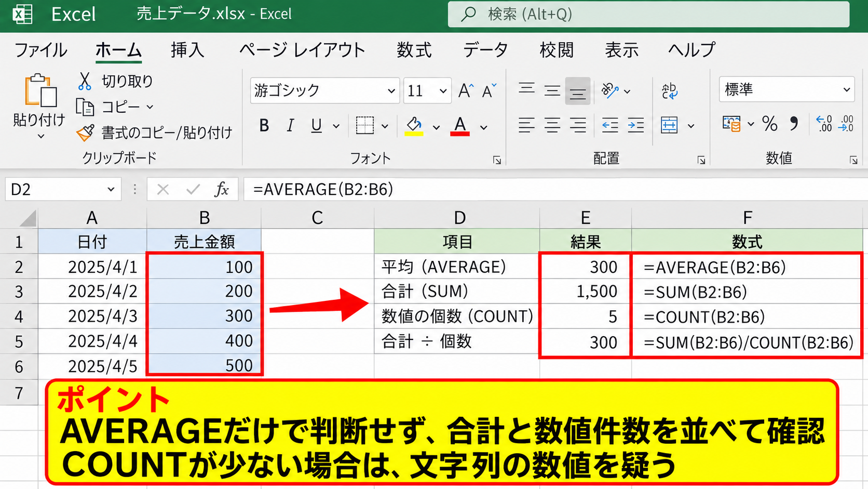Toggle Align Left horizontal alignment

click(x=526, y=125)
